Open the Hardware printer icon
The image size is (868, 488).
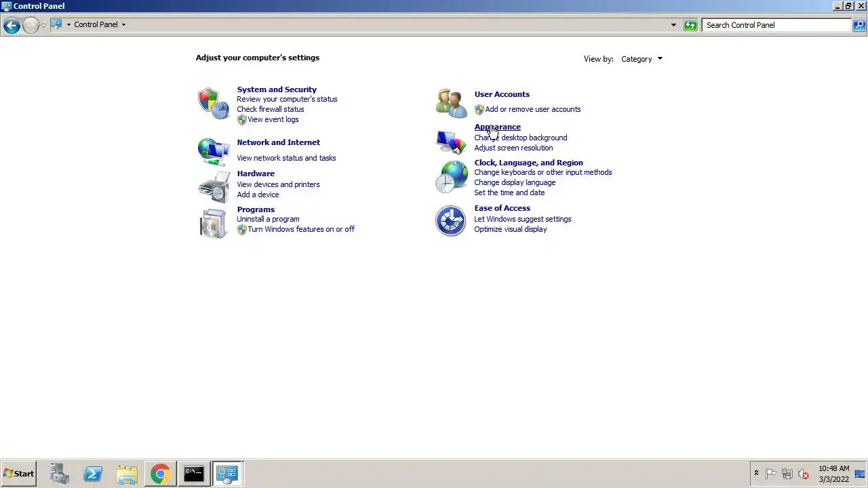coord(214,186)
